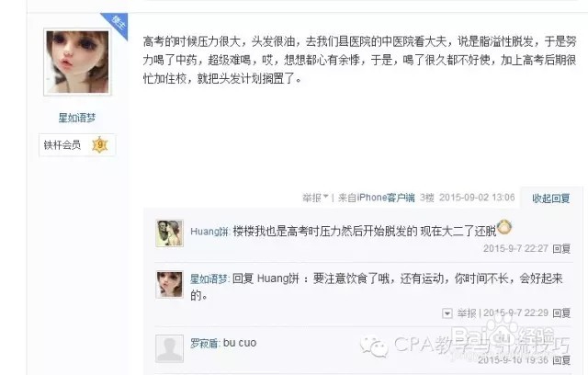Click the 星如语梦 name in the reply thread
588x375 pixels.
pyautogui.click(x=209, y=278)
